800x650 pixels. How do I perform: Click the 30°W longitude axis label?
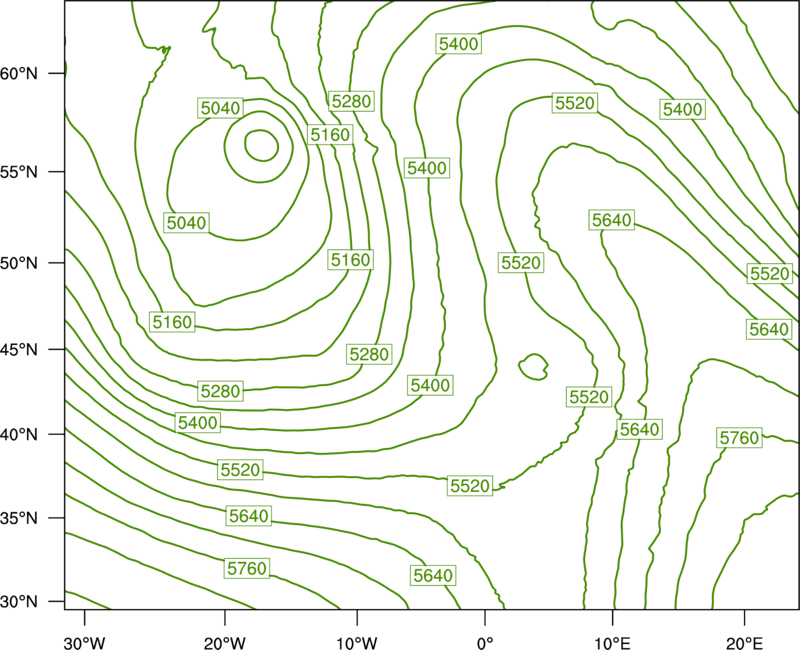85,643
